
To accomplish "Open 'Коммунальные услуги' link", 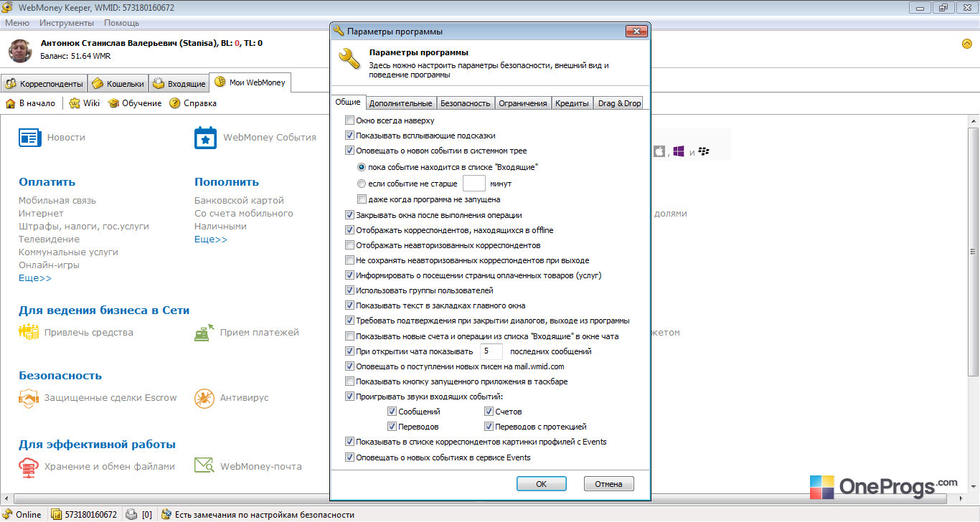I will coord(68,252).
